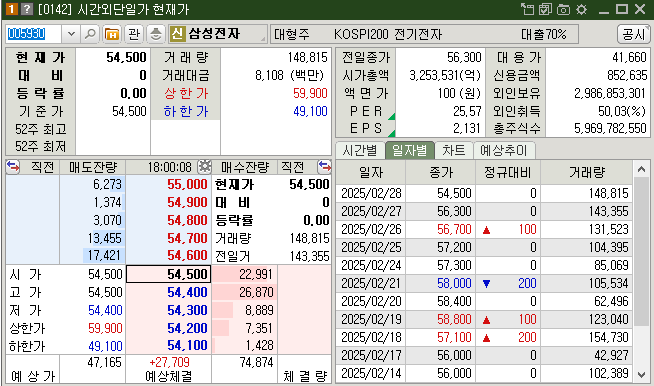This screenshot has height=386, width=654.
Task: Click the stock code input field 005930
Action: click(33, 34)
